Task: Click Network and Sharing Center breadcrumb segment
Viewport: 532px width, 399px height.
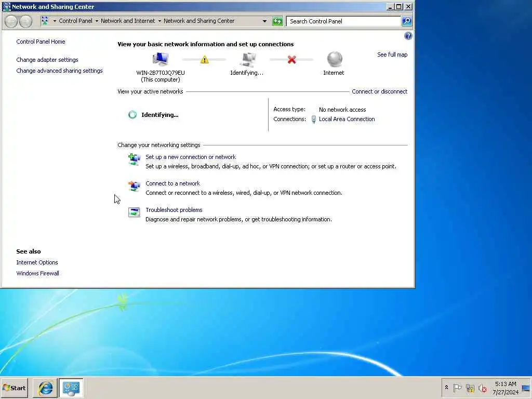Action: [x=199, y=21]
